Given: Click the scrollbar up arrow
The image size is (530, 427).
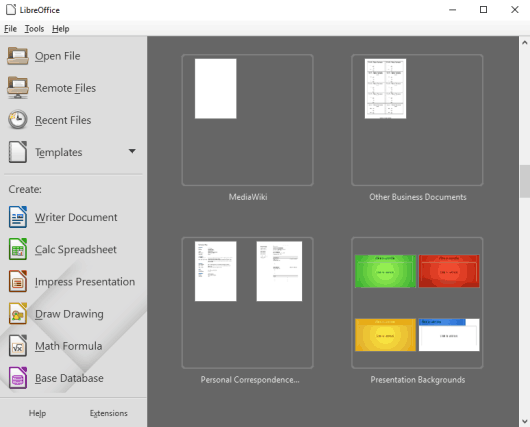Looking at the screenshot, I should pyautogui.click(x=525, y=43).
